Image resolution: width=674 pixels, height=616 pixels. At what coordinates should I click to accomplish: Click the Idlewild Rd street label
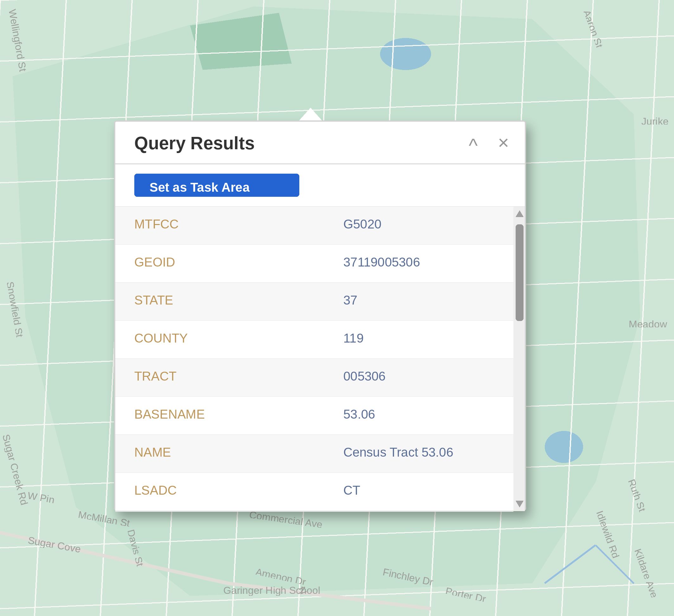(x=608, y=534)
